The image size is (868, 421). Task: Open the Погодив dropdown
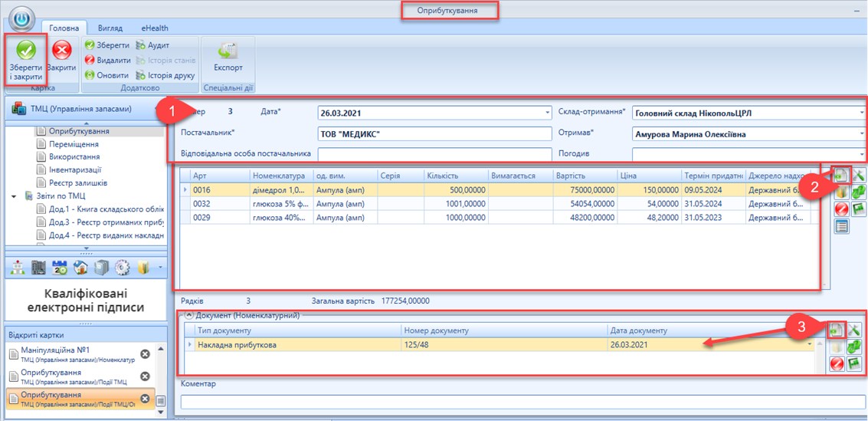[x=863, y=153]
